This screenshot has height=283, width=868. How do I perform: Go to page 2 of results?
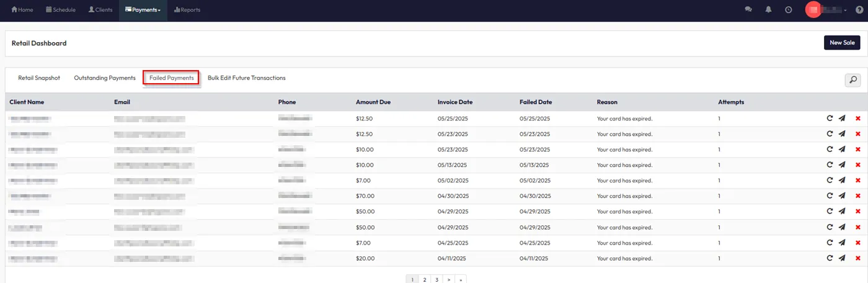(x=425, y=280)
